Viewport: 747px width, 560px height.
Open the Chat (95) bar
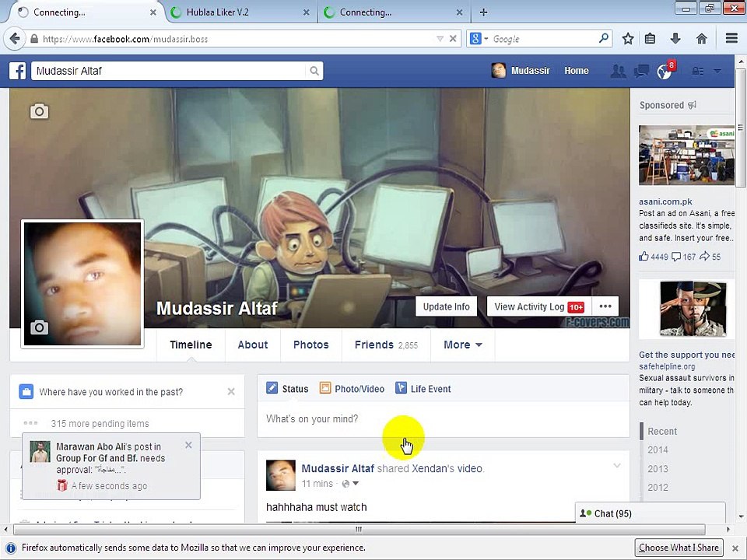click(x=651, y=513)
